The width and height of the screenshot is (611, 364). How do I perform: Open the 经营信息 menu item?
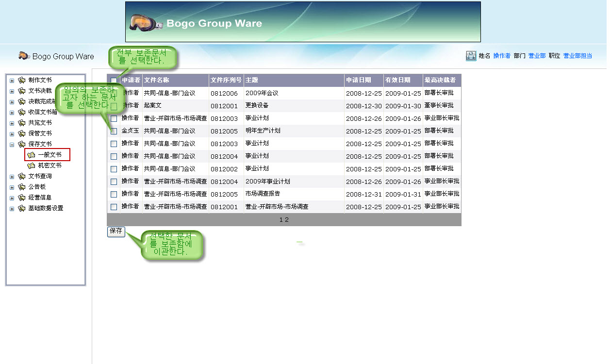40,198
